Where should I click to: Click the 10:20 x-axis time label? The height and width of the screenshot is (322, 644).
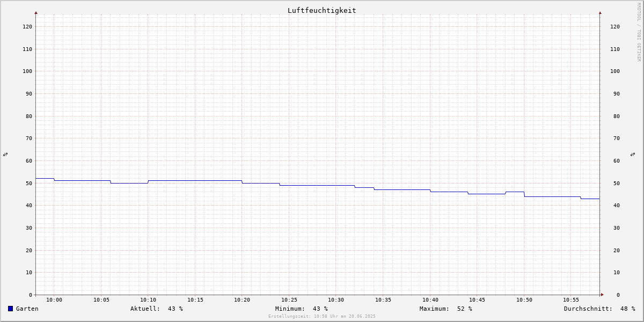click(242, 300)
